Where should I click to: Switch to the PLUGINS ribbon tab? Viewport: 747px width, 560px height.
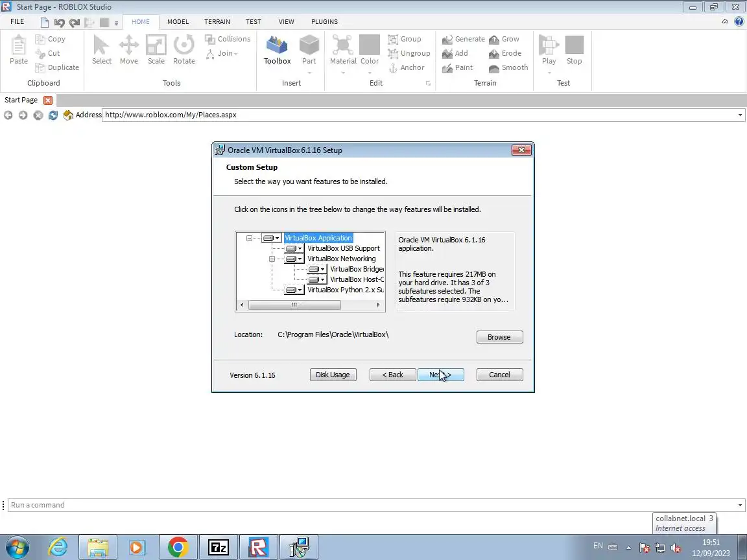click(x=324, y=22)
